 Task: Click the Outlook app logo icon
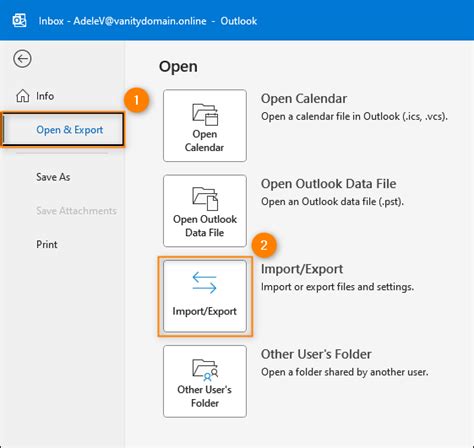[x=19, y=21]
